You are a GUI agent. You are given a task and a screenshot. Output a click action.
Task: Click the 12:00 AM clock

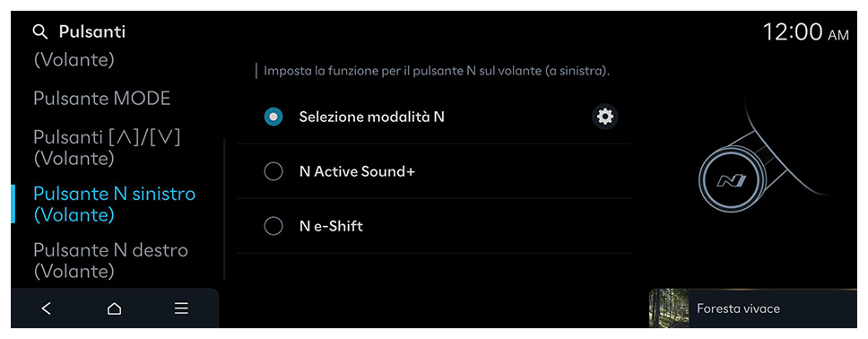[805, 32]
